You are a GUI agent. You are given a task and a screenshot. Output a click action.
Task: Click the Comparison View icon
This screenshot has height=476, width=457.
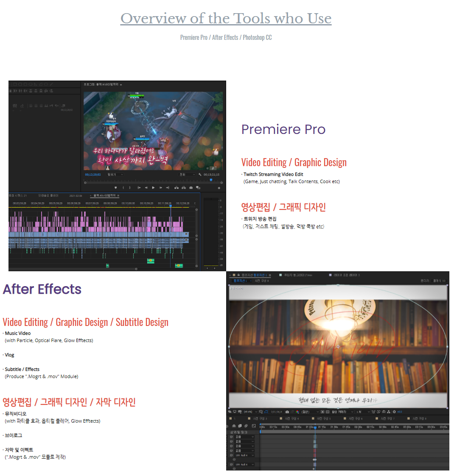tap(198, 188)
